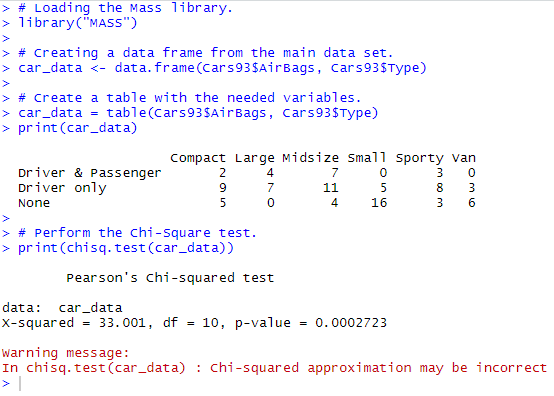Click the Midsize column header
Screen dimensions: 554x396
(x=311, y=158)
